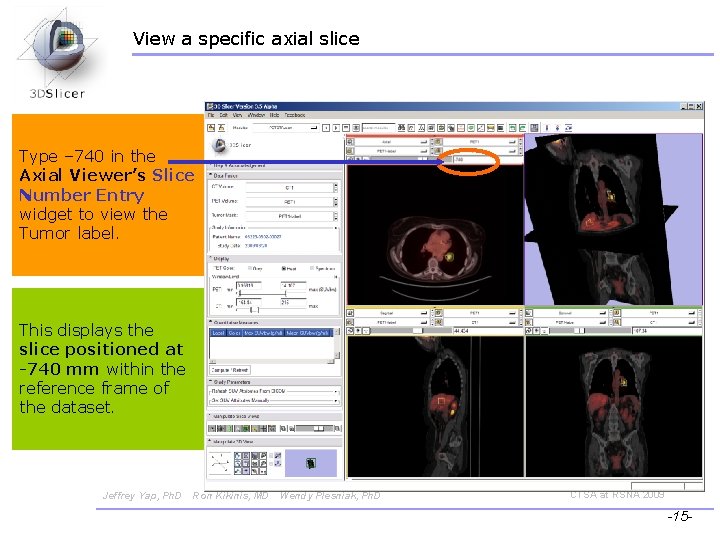Open the Modules selection dropdown
Viewport: 720px width, 540px height.
coord(286,128)
